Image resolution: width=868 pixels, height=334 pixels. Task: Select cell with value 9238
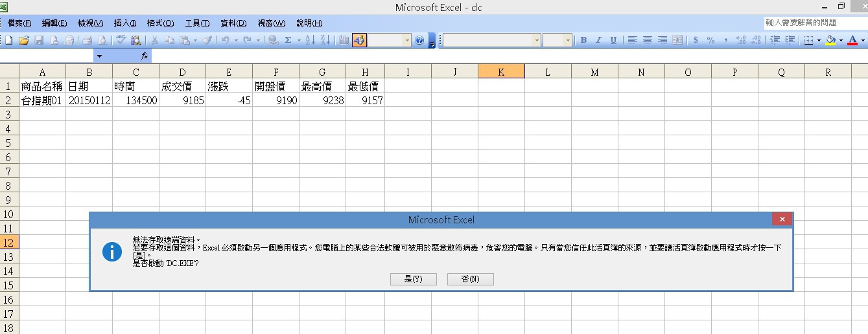tap(322, 100)
